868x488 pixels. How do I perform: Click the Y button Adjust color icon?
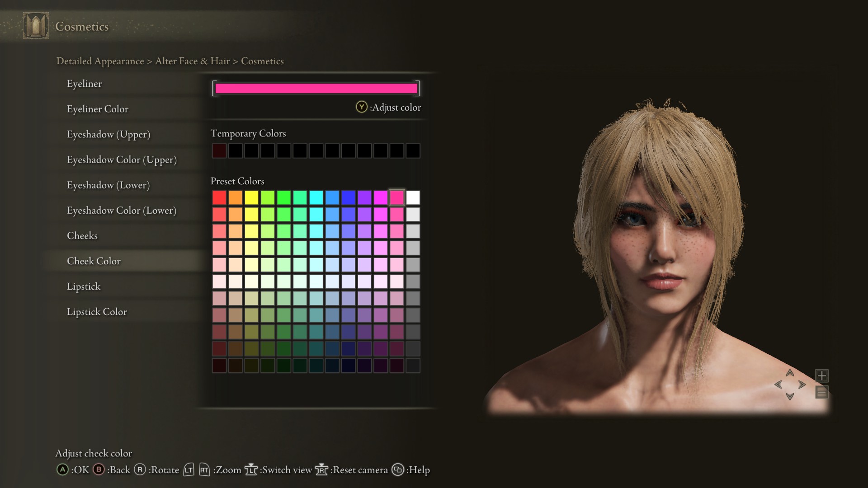[361, 107]
